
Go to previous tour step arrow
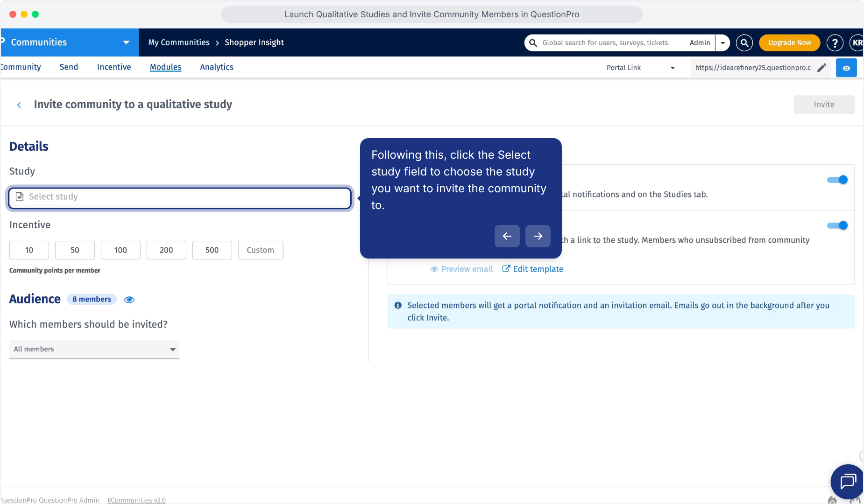coord(507,236)
